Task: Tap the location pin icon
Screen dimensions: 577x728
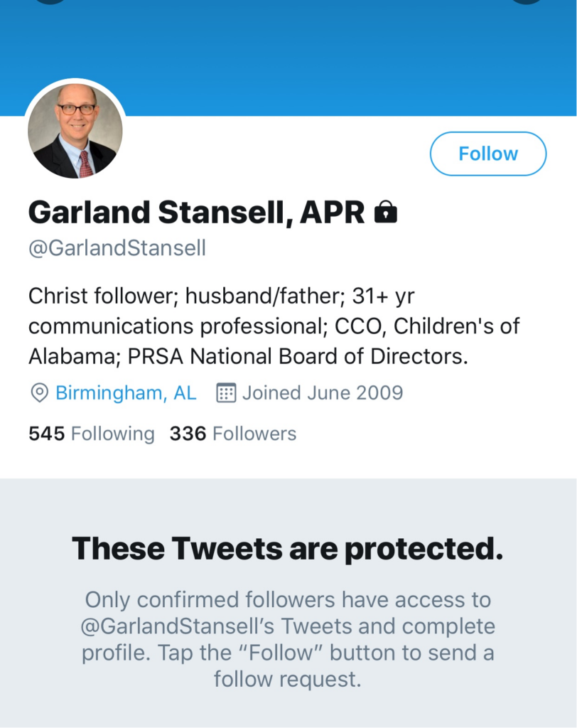Action: (x=39, y=392)
